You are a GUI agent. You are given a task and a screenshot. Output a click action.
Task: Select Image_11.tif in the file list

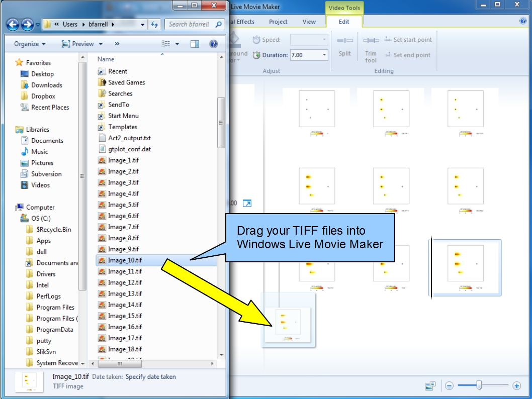point(125,271)
